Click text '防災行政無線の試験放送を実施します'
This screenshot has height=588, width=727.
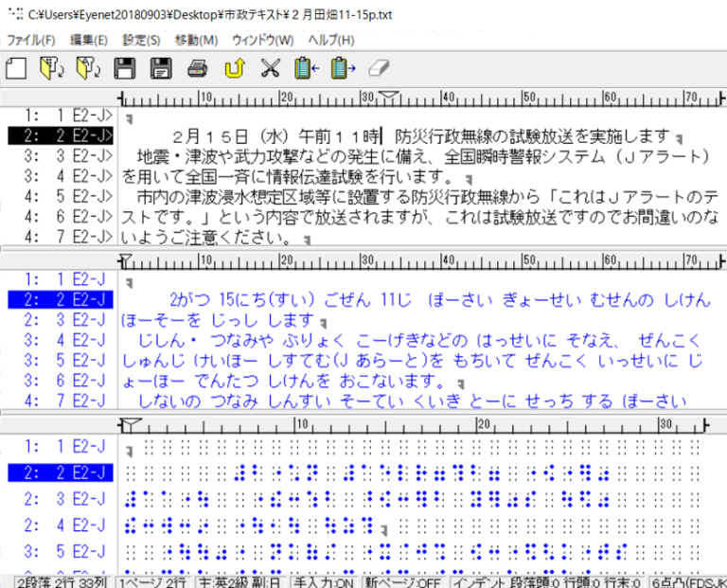point(532,136)
